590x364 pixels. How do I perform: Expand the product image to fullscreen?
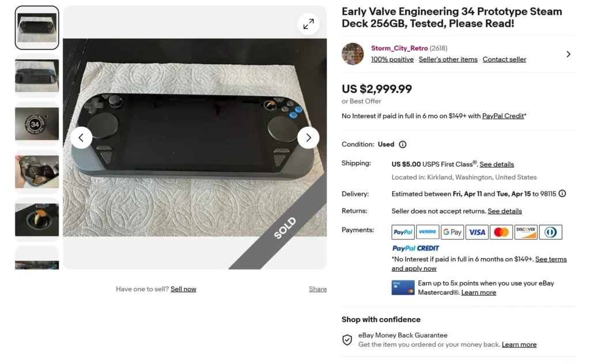click(x=309, y=24)
